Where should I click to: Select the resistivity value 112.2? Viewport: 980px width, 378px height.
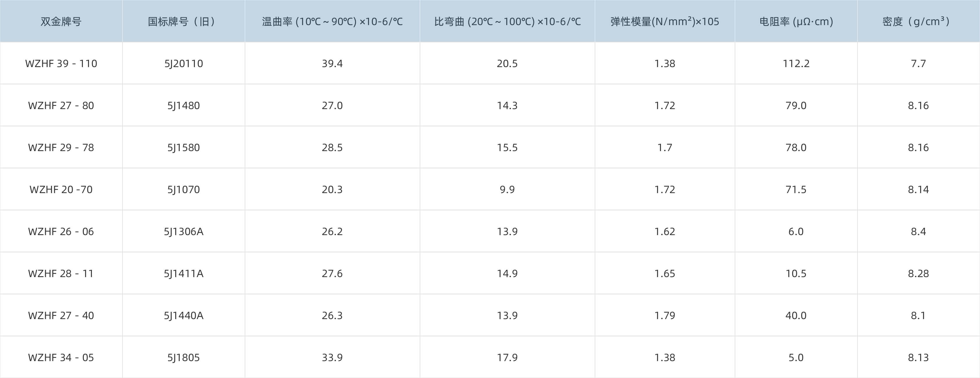click(796, 64)
